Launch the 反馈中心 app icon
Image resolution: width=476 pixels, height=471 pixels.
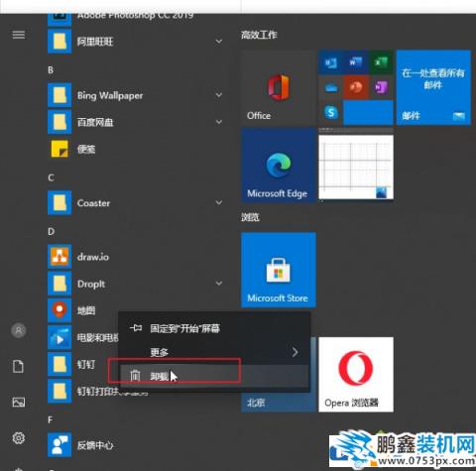coord(59,445)
